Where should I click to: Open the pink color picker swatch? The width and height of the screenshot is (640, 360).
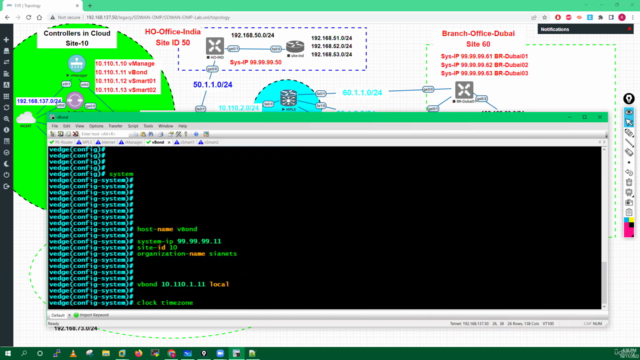pyautogui.click(x=629, y=232)
